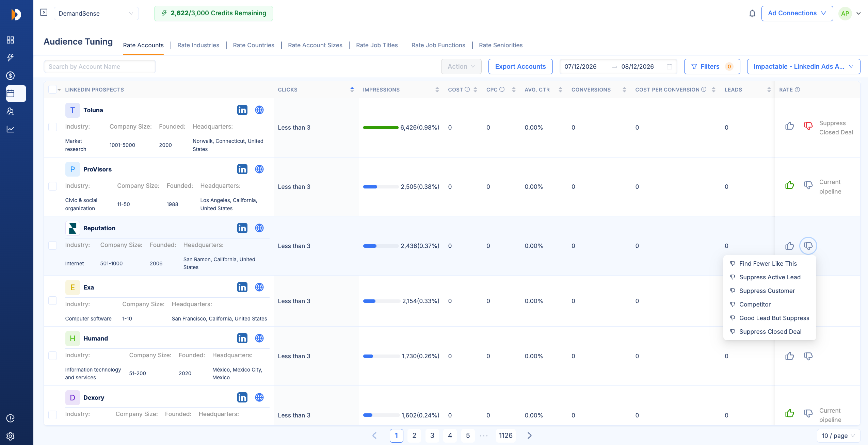
Task: Open Toluna's website globe icon
Action: 259,110
